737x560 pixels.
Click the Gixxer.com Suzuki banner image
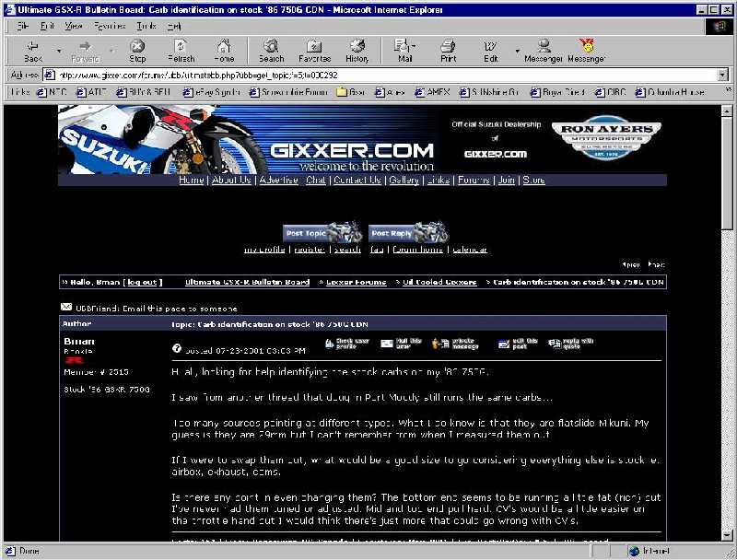pyautogui.click(x=246, y=139)
